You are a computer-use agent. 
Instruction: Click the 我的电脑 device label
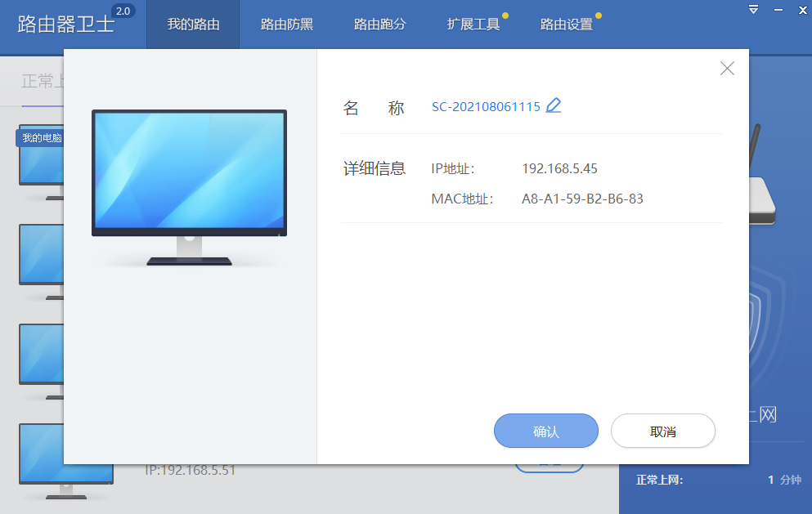pyautogui.click(x=42, y=137)
